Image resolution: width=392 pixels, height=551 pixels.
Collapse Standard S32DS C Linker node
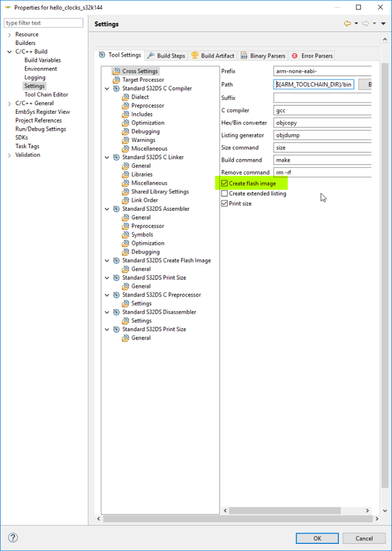tap(107, 157)
